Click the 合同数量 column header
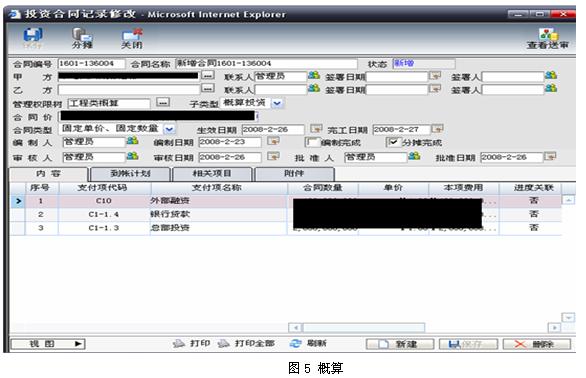The height and width of the screenshot is (378, 586). 323,188
